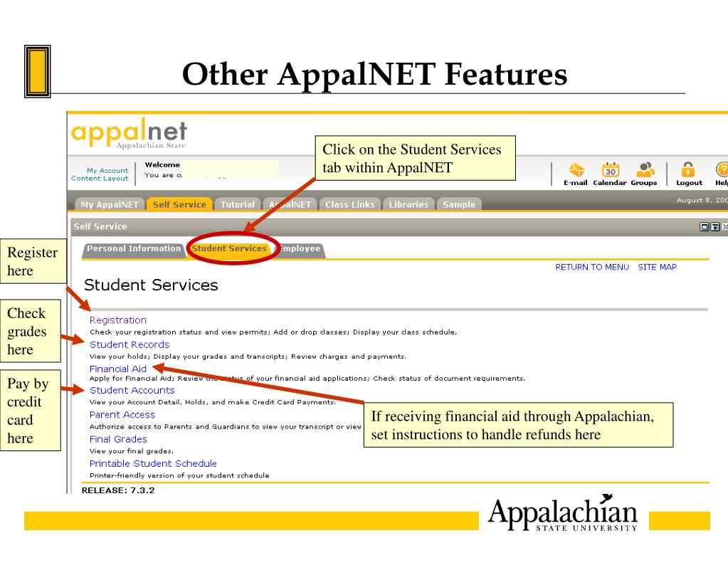Click the Student Services page heading
The image size is (728, 575).
point(151,285)
